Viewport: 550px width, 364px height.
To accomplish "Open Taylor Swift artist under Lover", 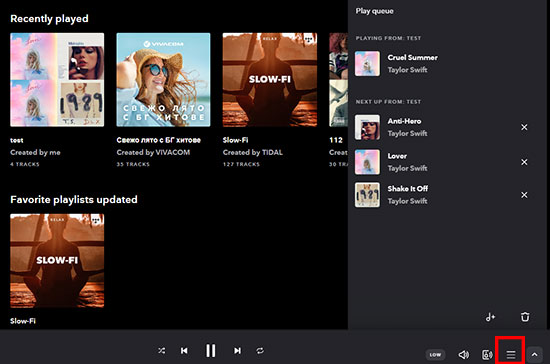I will 407,168.
